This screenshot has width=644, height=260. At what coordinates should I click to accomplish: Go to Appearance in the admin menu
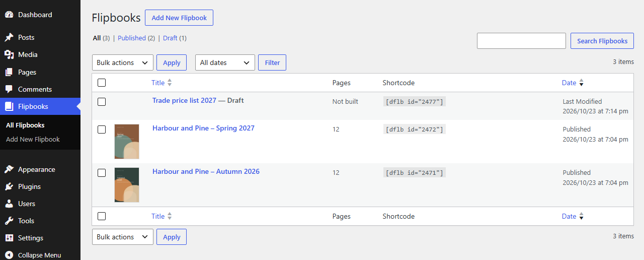point(40,169)
